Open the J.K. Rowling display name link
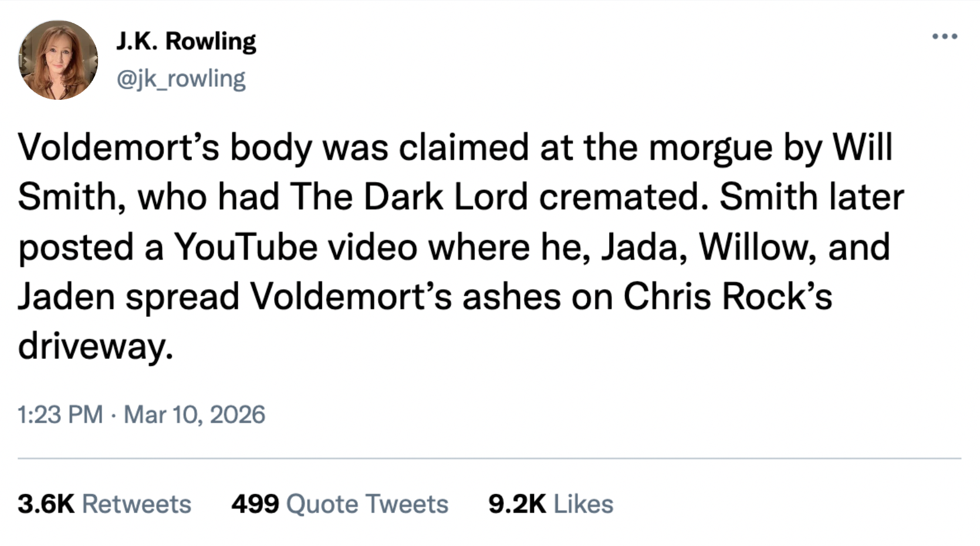Image resolution: width=980 pixels, height=546 pixels. (186, 41)
